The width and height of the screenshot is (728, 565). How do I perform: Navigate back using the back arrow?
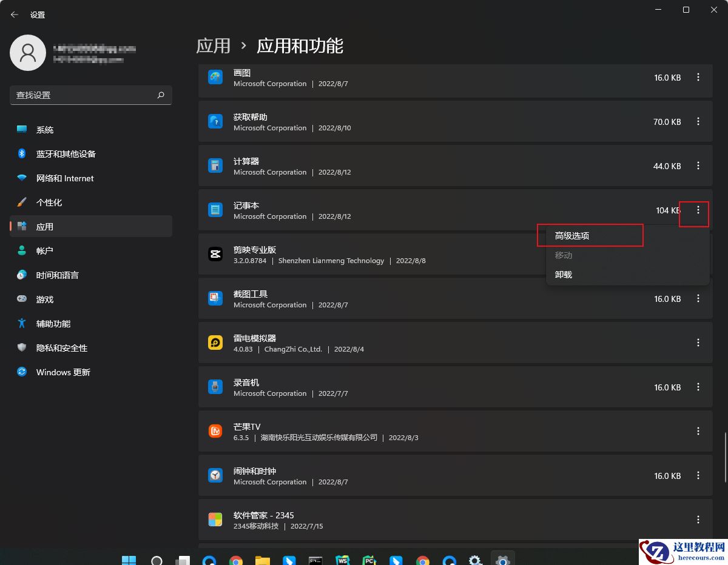[14, 14]
